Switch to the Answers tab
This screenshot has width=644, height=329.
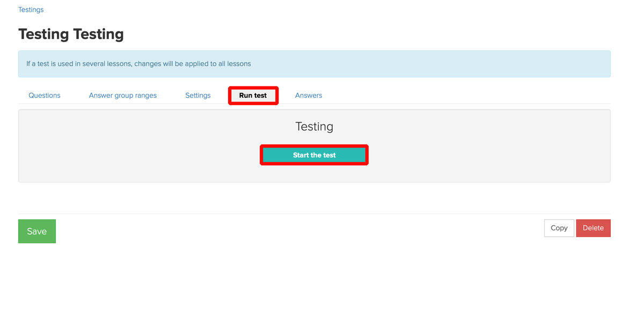[309, 95]
